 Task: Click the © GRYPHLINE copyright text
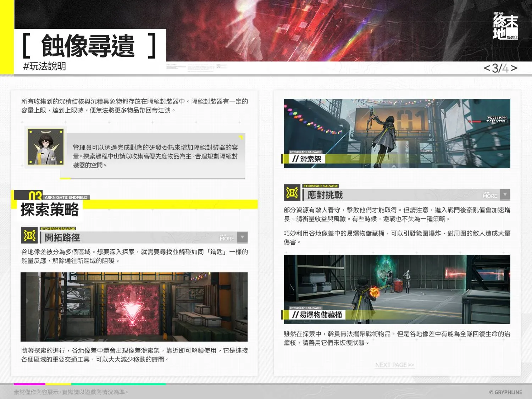pyautogui.click(x=505, y=392)
